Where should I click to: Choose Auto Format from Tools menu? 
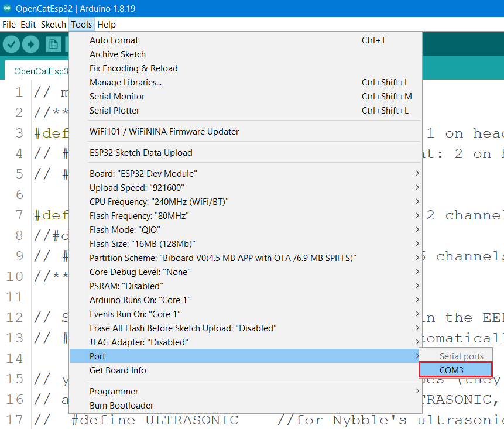point(114,40)
